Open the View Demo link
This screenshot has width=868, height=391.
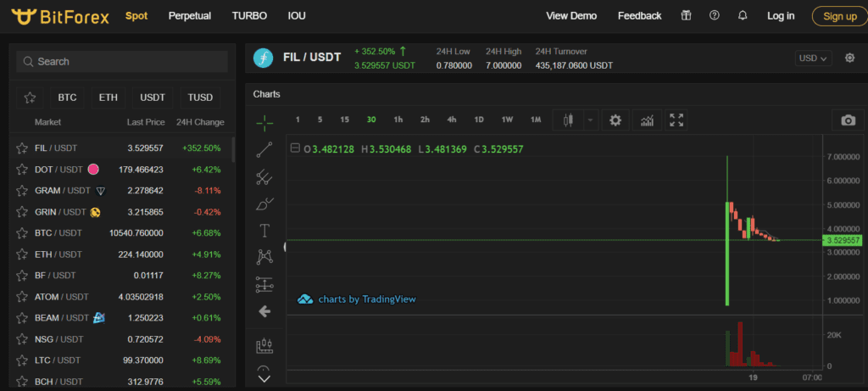pos(571,15)
